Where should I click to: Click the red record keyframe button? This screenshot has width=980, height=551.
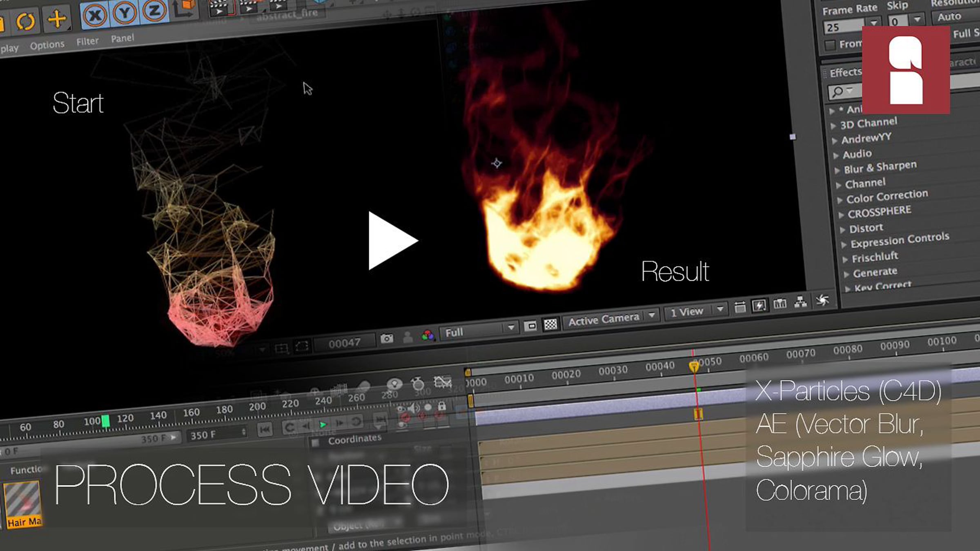coord(405,417)
